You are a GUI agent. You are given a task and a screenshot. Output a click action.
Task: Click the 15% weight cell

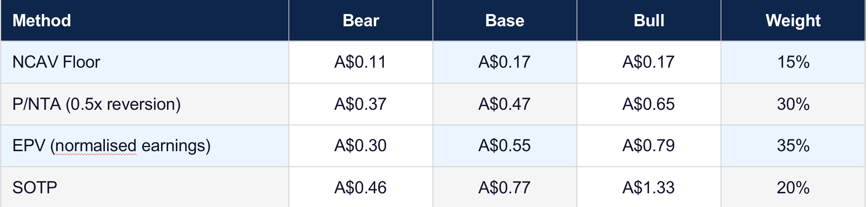[x=793, y=62]
